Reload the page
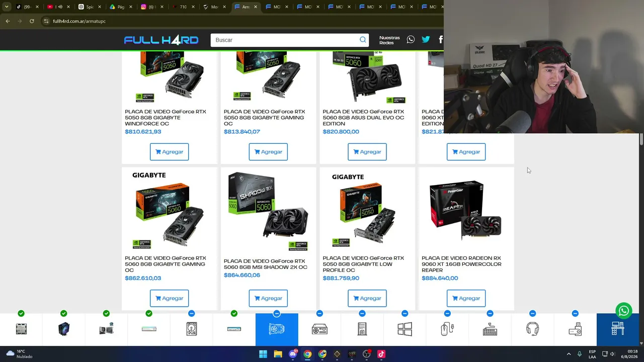644x362 pixels. [x=32, y=21]
